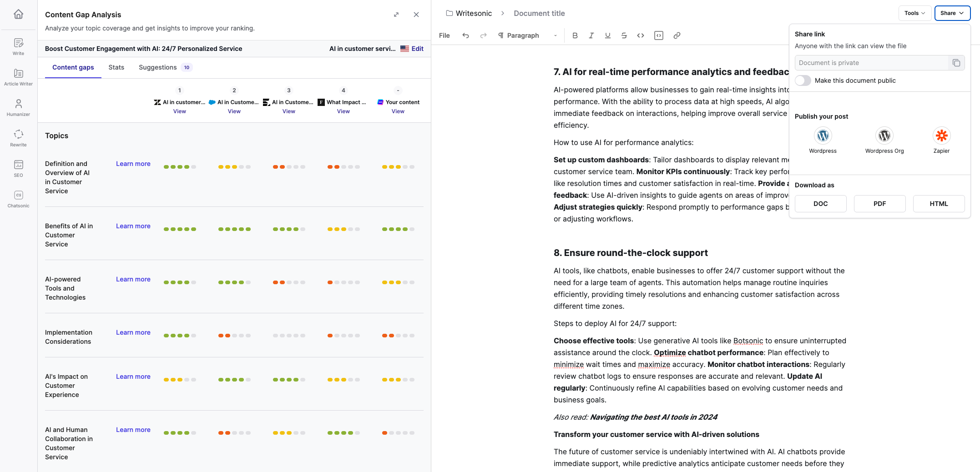This screenshot has height=472, width=980.
Task: Open the Write tool in sidebar
Action: [x=18, y=47]
